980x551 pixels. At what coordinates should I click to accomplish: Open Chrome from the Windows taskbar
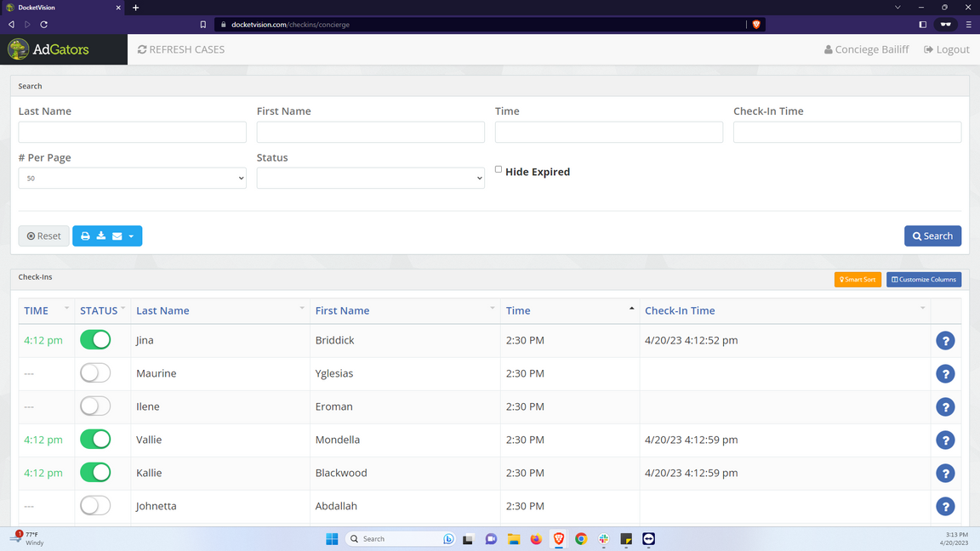(581, 539)
